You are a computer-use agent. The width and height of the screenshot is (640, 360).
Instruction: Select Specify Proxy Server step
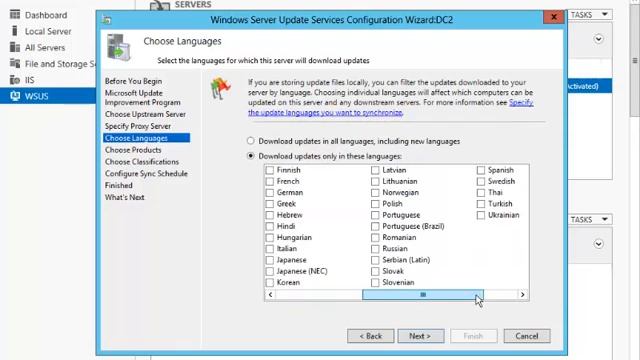pos(138,126)
